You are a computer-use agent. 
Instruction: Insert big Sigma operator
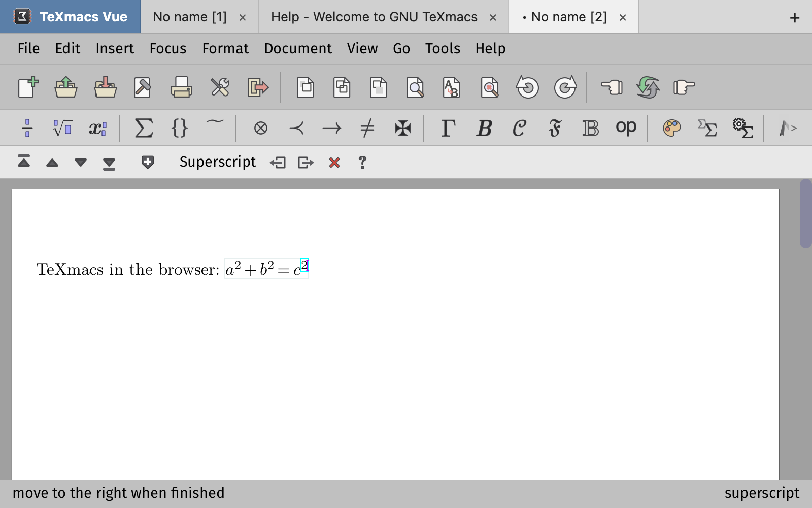(x=144, y=128)
